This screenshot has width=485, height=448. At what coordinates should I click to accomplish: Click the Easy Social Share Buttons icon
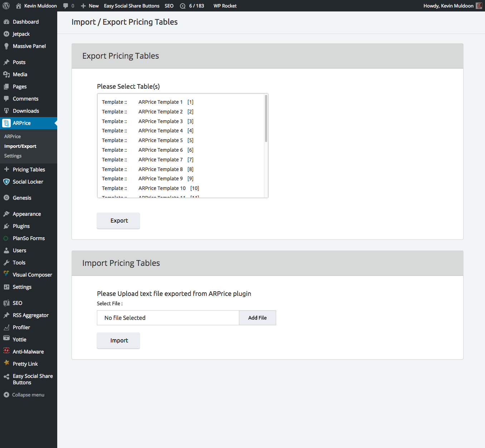coord(6,376)
